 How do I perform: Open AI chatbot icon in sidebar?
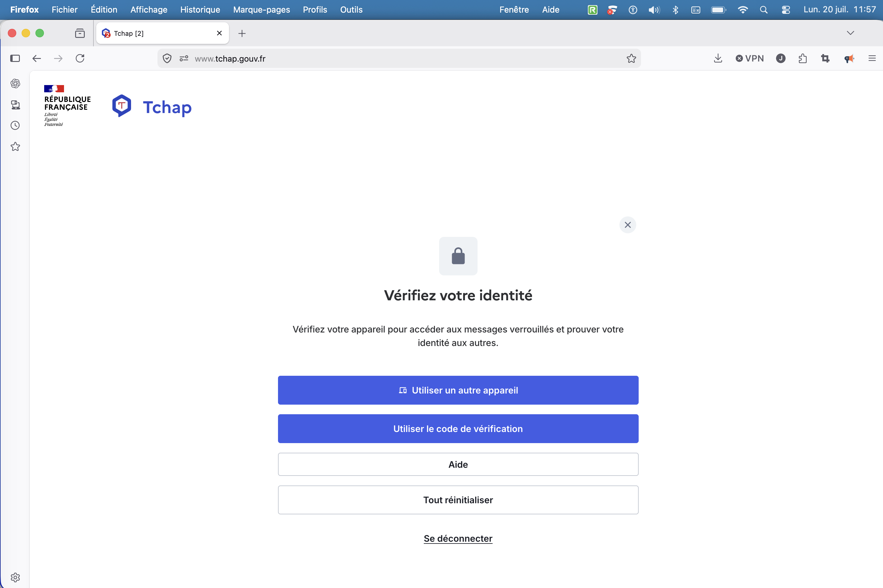click(15, 83)
